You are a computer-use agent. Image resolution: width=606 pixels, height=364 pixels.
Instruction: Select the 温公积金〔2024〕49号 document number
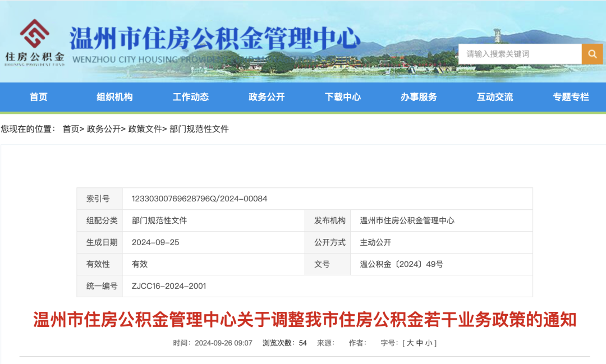(x=402, y=264)
